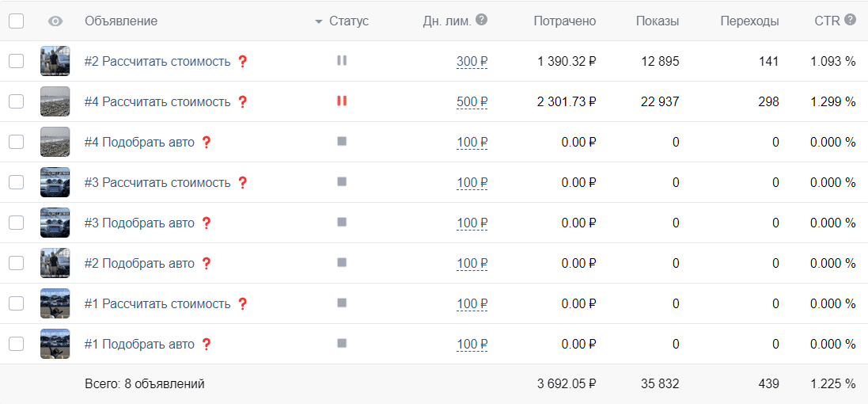Open ad link #4 Подобрать авто
Image resolution: width=868 pixels, height=404 pixels.
[x=139, y=143]
